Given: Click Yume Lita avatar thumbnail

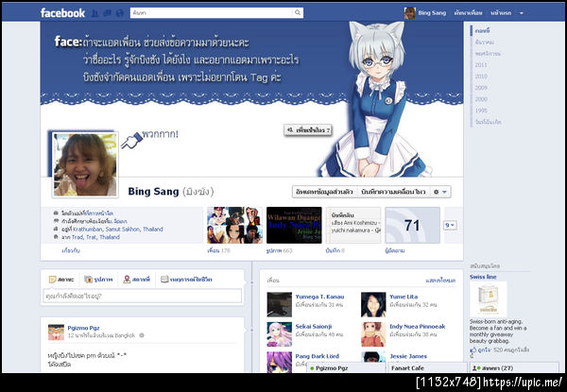Looking at the screenshot, I should (373, 304).
